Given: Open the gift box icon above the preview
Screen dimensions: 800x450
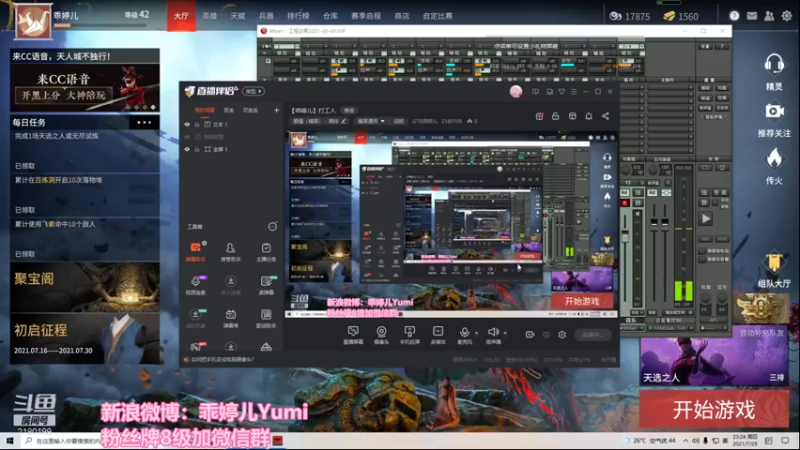Looking at the screenshot, I should 539,116.
